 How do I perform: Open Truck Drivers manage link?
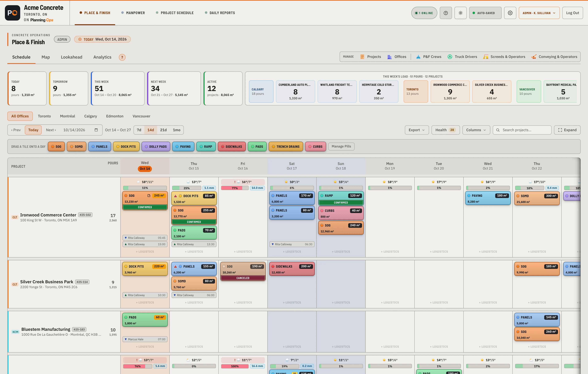coord(462,57)
